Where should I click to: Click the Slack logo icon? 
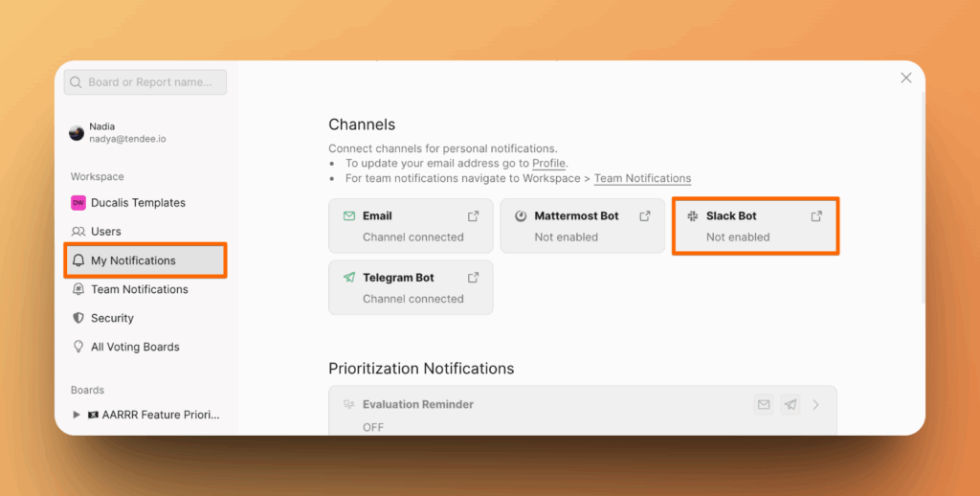[693, 216]
